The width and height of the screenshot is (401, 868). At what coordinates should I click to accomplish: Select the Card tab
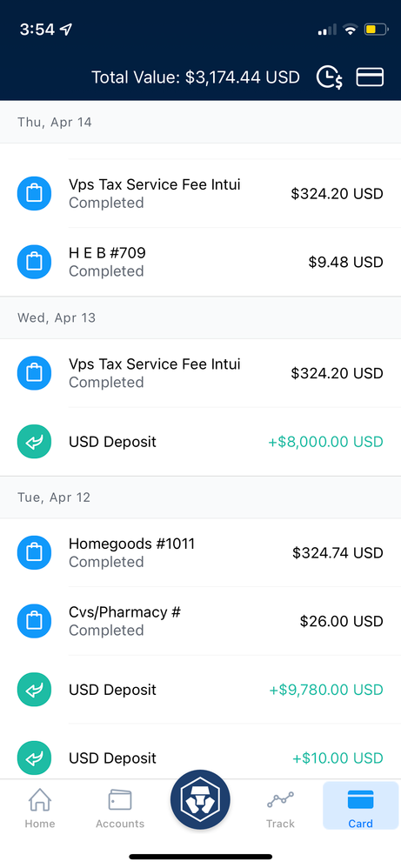pyautogui.click(x=361, y=806)
